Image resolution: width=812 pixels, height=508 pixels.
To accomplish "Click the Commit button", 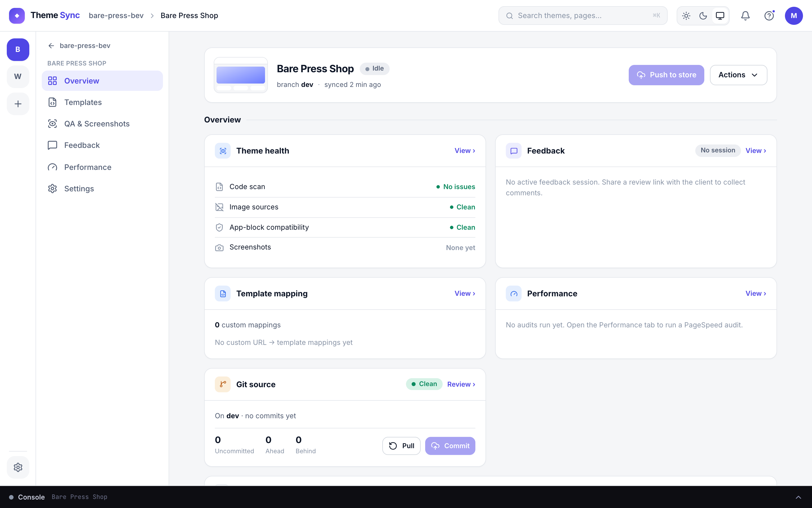I will click(450, 446).
